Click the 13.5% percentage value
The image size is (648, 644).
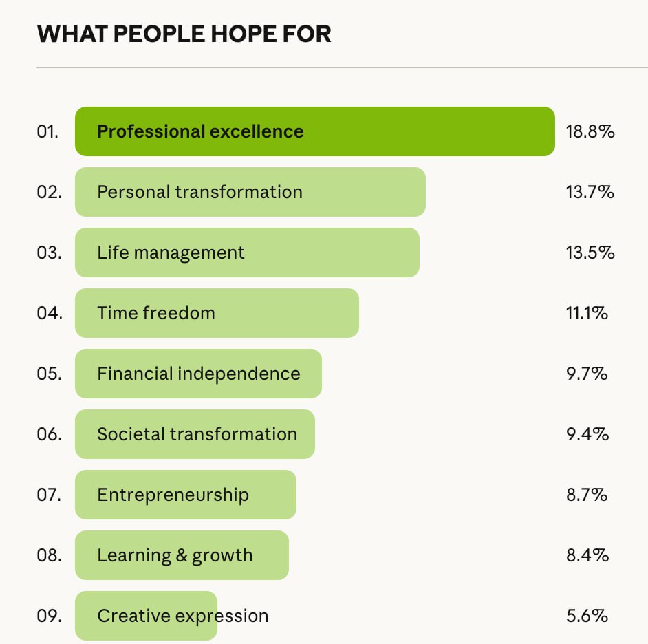point(590,253)
